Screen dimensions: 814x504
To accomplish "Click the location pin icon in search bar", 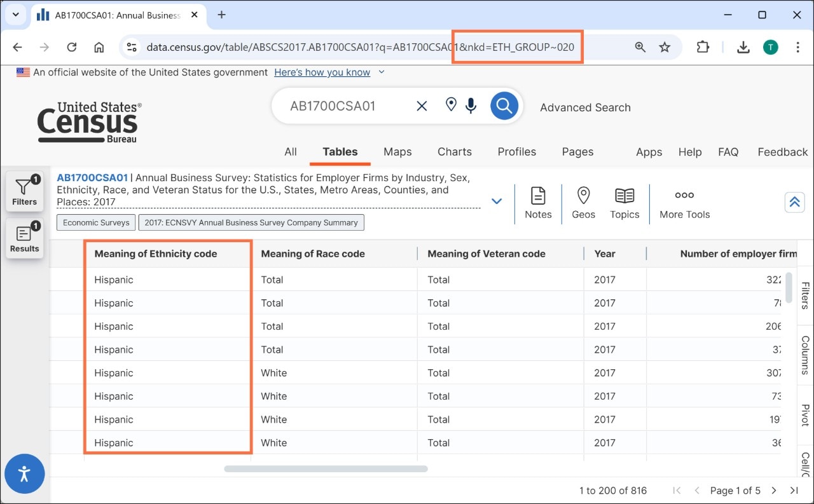I will point(451,105).
